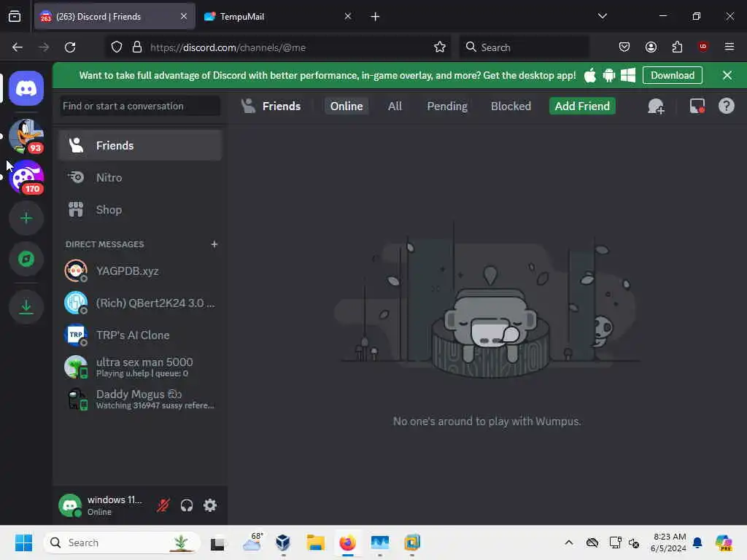Screen dimensions: 747x560
Task: Click the VirtualBox taskbar icon
Action: (283, 542)
